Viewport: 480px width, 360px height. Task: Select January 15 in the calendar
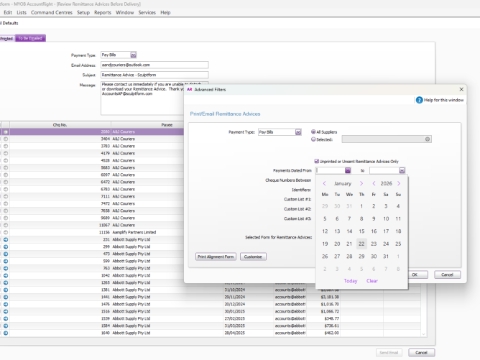tap(361, 231)
